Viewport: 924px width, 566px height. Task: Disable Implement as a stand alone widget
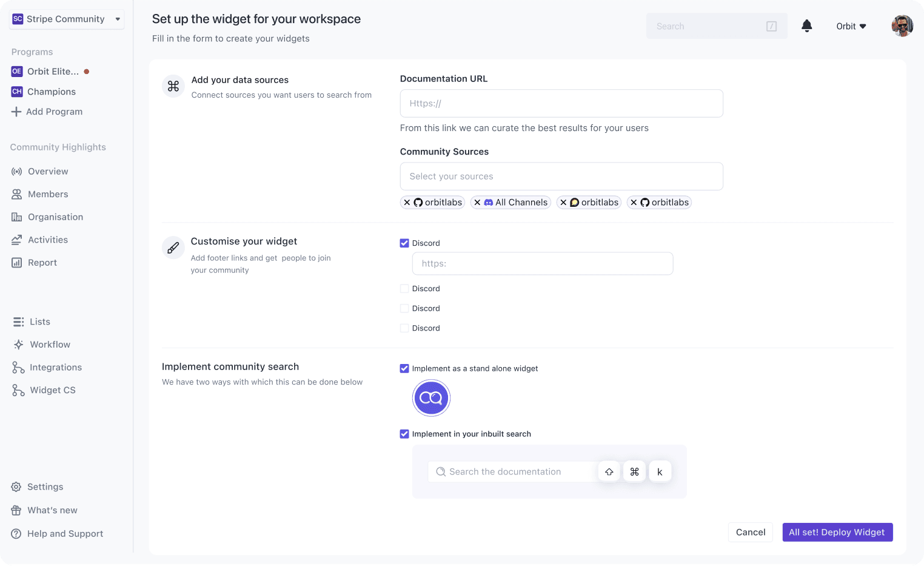coord(404,368)
